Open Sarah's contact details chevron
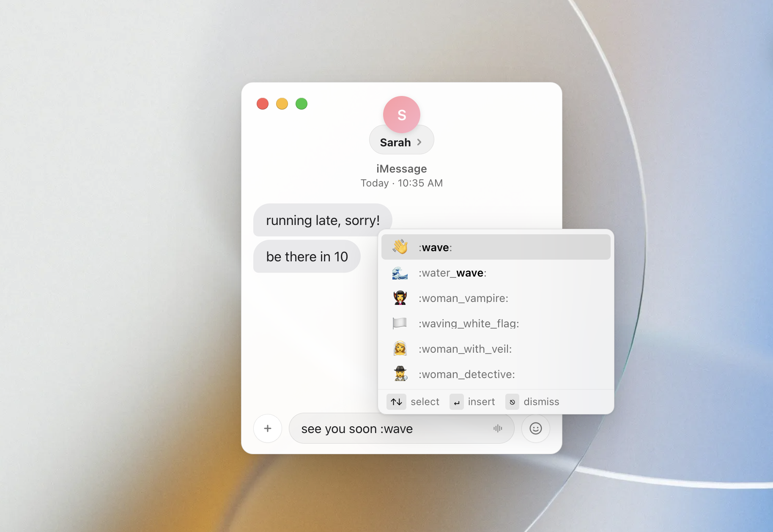This screenshot has width=773, height=532. tap(419, 142)
